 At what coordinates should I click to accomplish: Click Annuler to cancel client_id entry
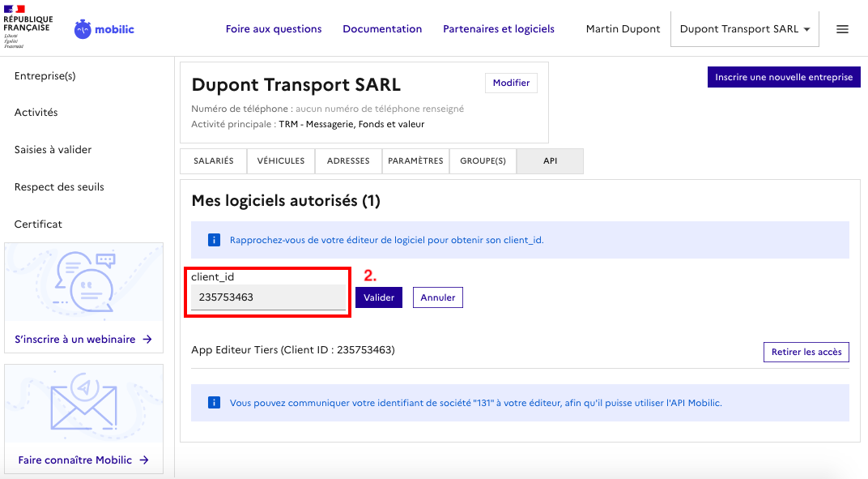point(437,297)
